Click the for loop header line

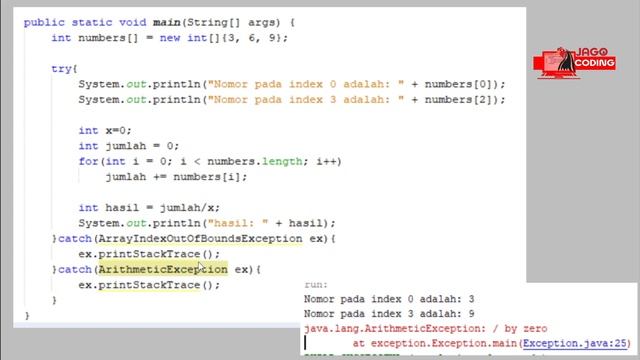[210, 162]
